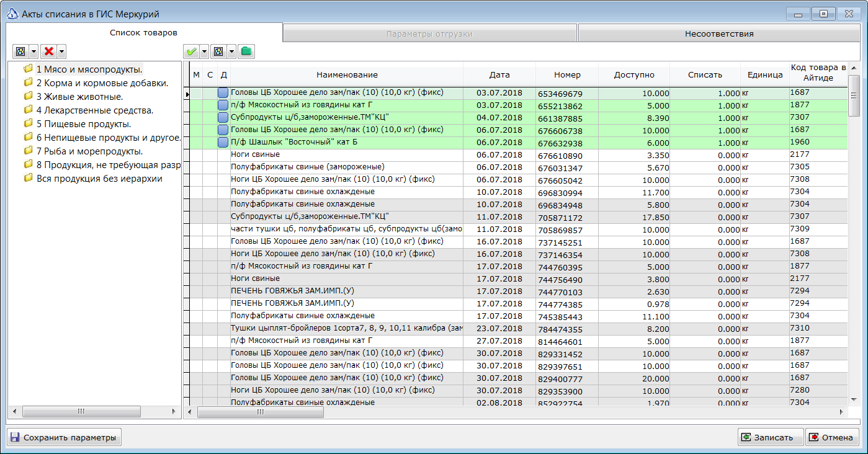Click the table's vertical scrollbar up arrow
Image resolution: width=868 pixels, height=454 pixels.
click(x=854, y=68)
